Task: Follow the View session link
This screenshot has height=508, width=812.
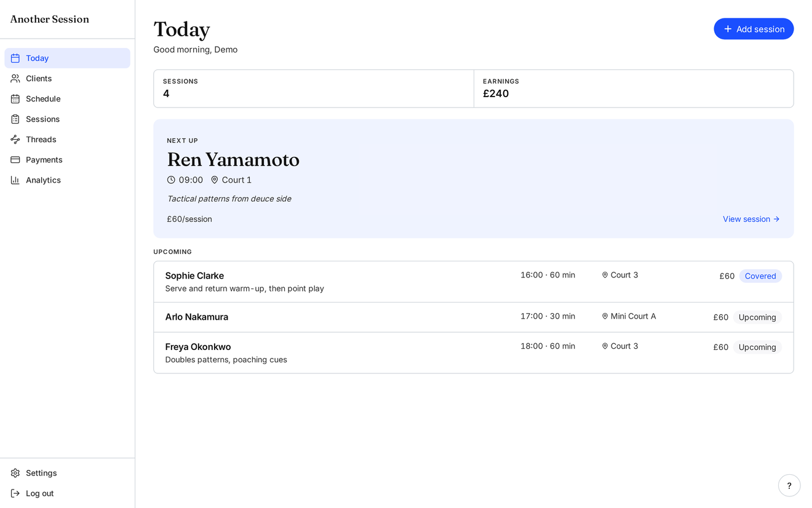Action: click(x=751, y=219)
